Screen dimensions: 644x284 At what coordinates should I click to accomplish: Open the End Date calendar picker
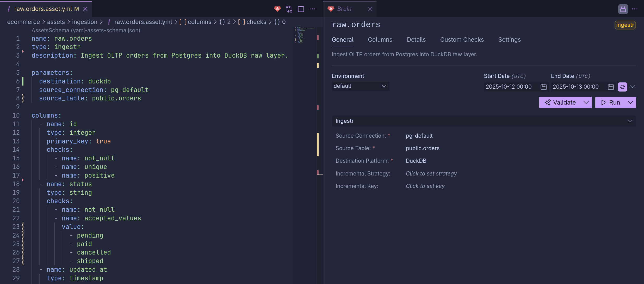(611, 87)
